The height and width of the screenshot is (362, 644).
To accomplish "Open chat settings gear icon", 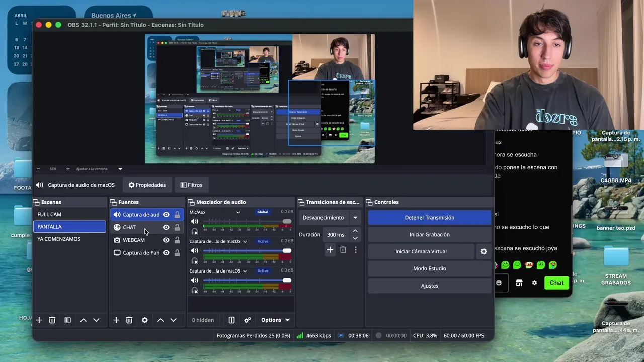I will [534, 283].
